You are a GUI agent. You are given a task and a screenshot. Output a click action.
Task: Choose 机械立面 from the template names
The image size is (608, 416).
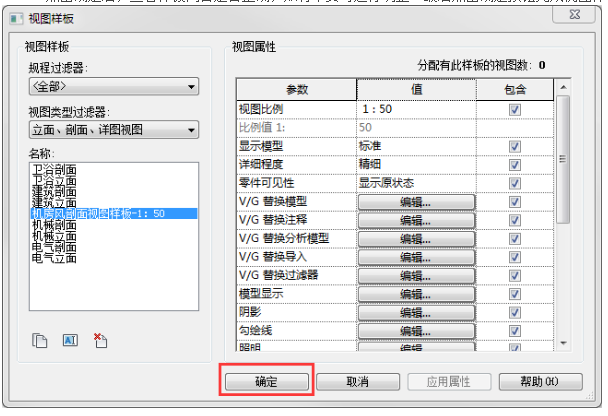point(55,236)
